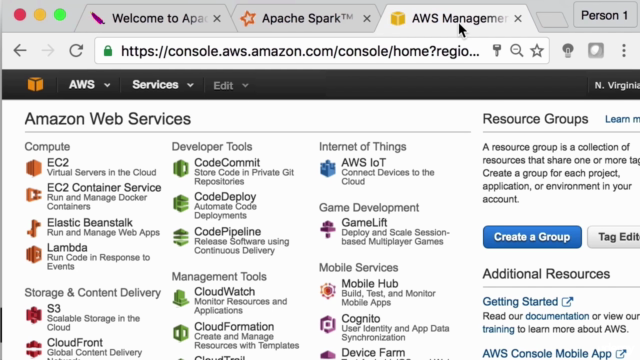Click the Elastic Beanstalk icon
This screenshot has width=640, height=360.
click(34, 228)
